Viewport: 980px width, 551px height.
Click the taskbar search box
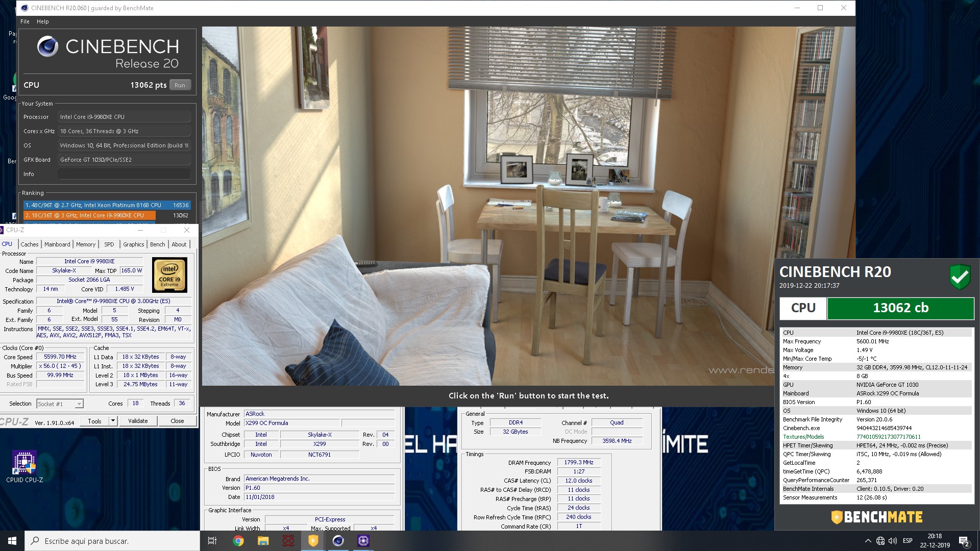pos(112,541)
